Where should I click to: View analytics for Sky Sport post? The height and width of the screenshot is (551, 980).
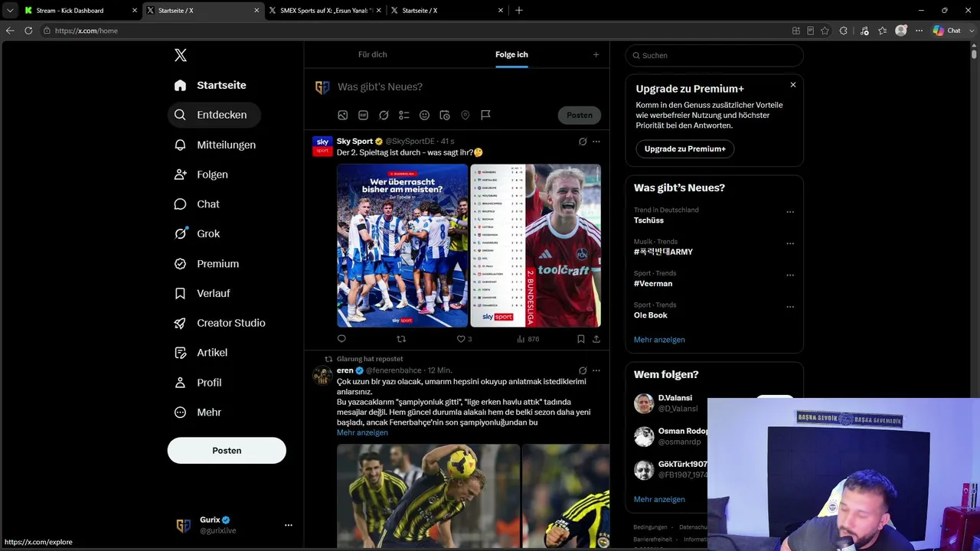pyautogui.click(x=528, y=339)
